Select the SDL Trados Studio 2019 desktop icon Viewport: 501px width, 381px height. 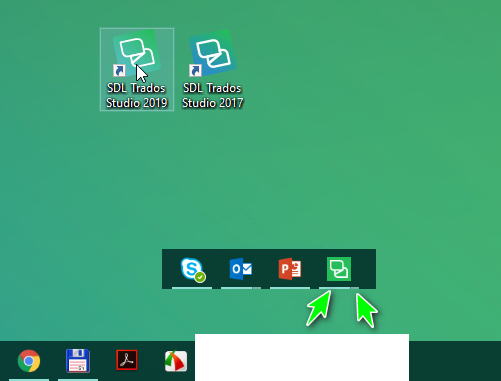coord(137,69)
